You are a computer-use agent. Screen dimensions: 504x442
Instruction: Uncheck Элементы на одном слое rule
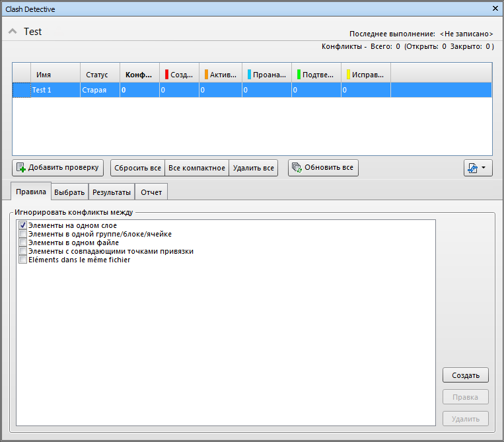pyautogui.click(x=23, y=225)
